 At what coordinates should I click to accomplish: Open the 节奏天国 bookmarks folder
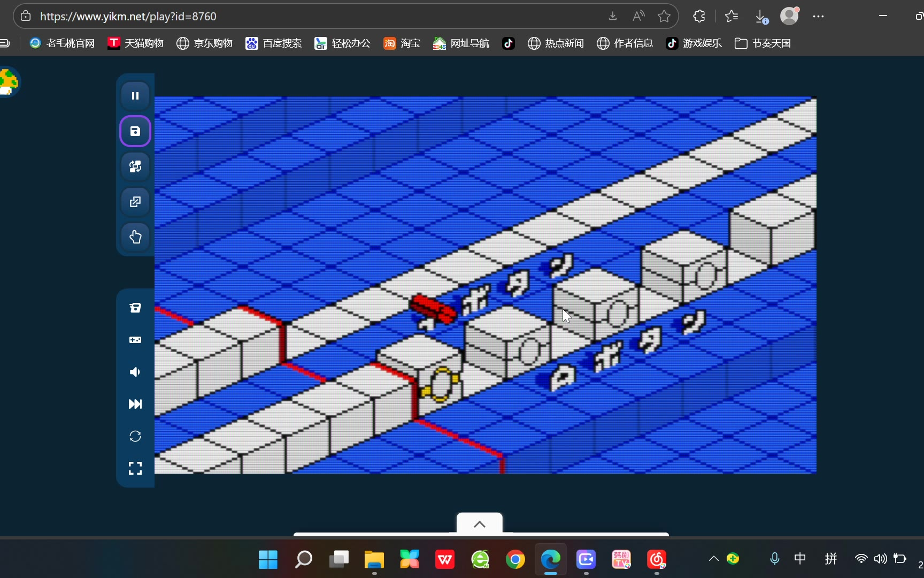pos(763,43)
